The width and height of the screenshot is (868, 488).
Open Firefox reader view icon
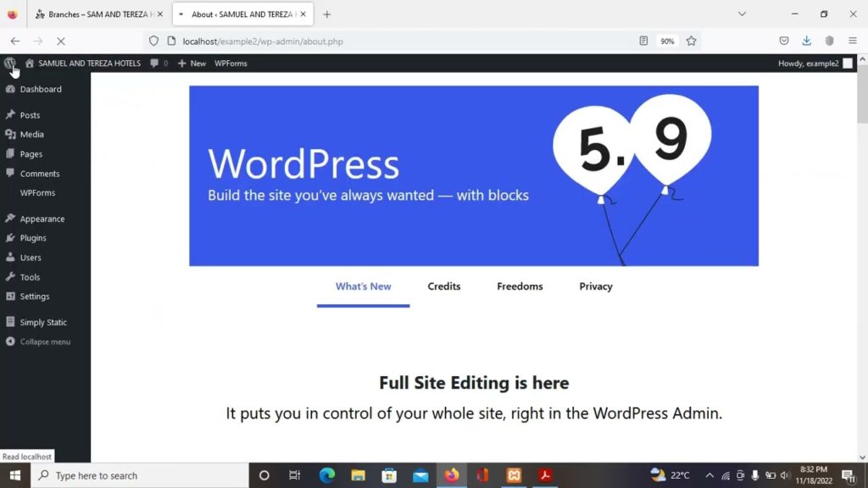644,41
